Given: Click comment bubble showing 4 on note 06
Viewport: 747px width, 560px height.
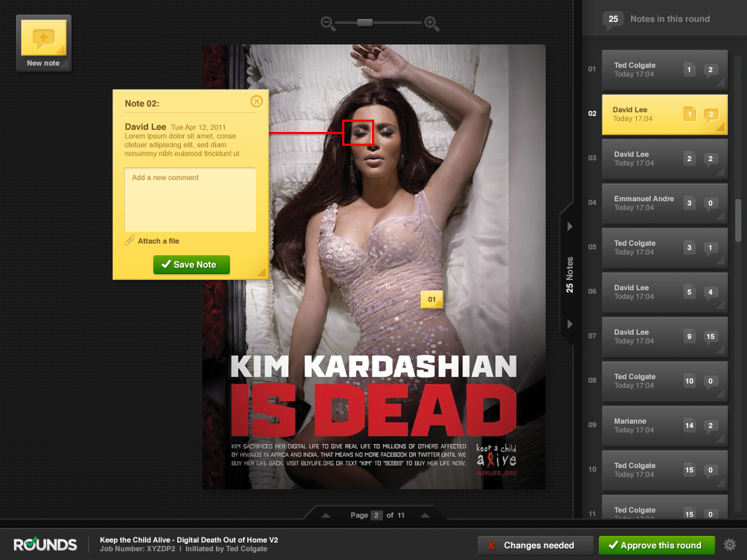Looking at the screenshot, I should (x=711, y=292).
